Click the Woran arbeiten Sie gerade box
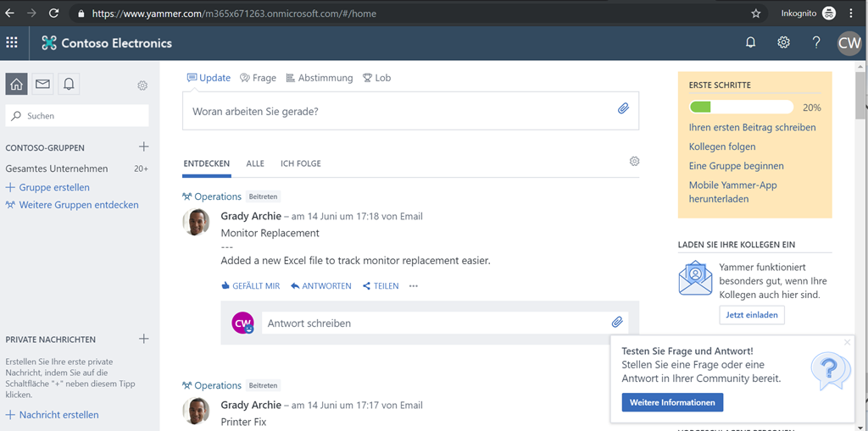Image resolution: width=868 pixels, height=431 pixels. [x=411, y=111]
